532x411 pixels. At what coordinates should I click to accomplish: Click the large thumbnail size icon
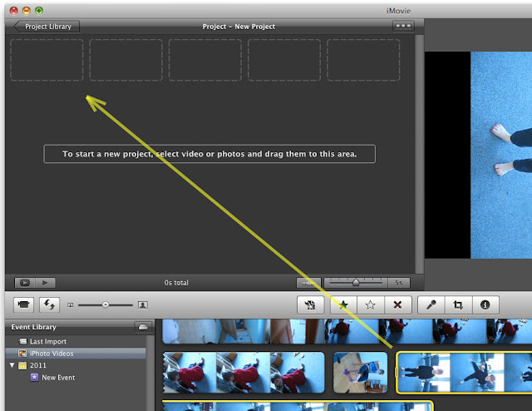click(143, 305)
